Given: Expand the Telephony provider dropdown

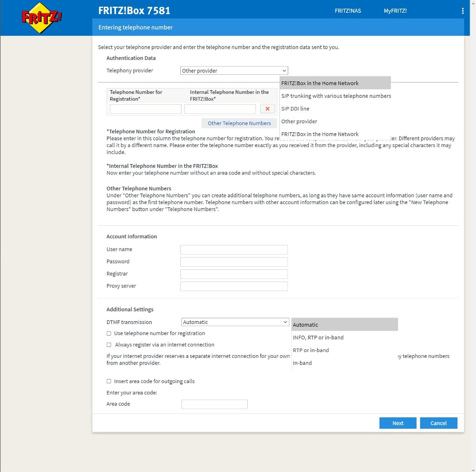Looking at the screenshot, I should (234, 71).
